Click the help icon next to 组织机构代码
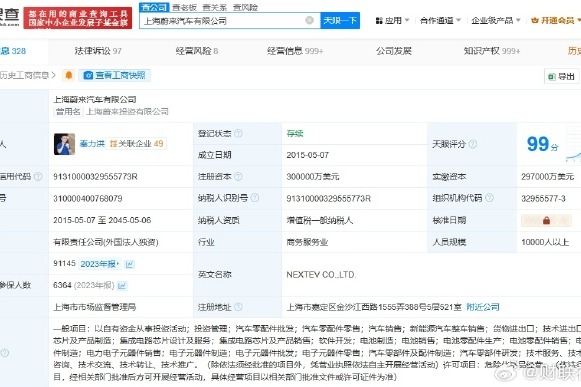The width and height of the screenshot is (581, 387). (489, 198)
